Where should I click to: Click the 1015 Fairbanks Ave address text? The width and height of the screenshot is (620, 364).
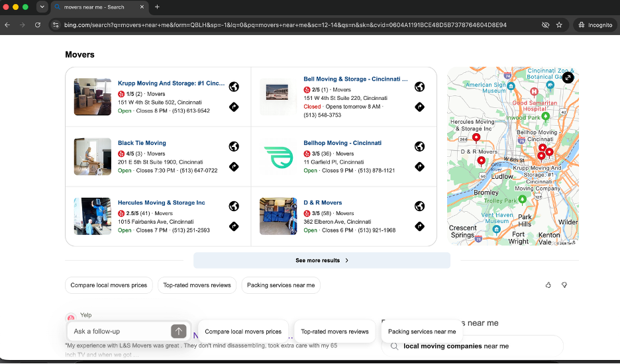point(156,222)
